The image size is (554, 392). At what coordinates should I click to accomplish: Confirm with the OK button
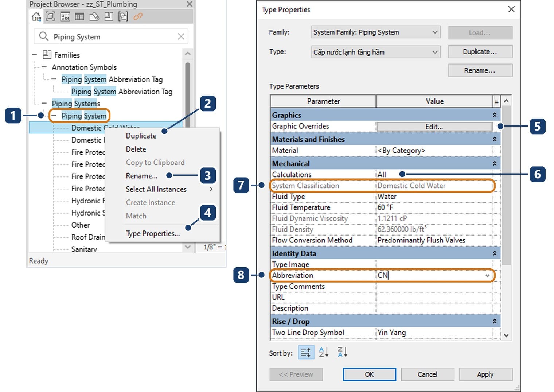pos(369,374)
